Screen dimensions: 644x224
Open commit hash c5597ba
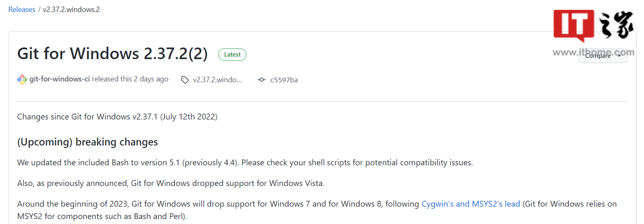tap(284, 80)
